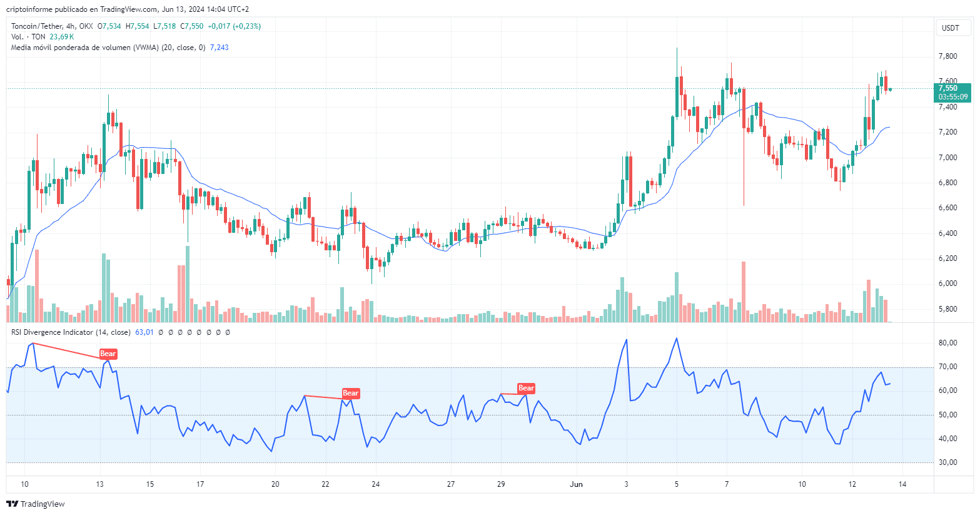Click the 13 date on the time axis
Viewport: 980px width, 515px height.
pos(100,484)
